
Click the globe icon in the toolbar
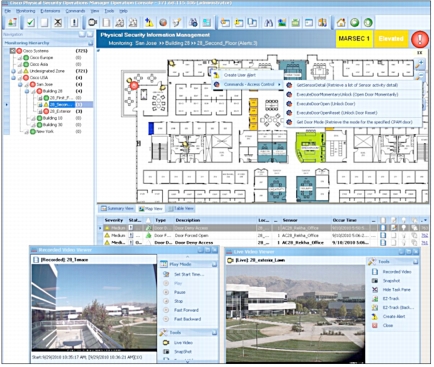point(163,22)
